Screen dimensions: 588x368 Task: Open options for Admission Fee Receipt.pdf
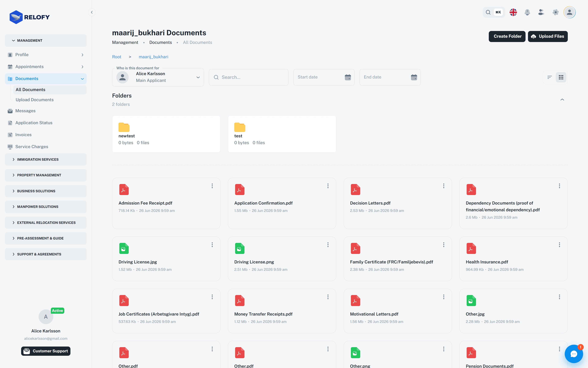coord(212,186)
